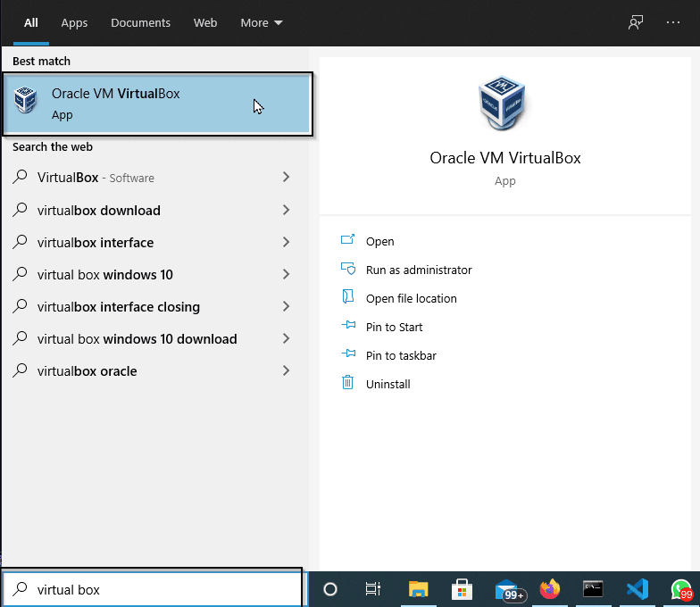Click the search icon beside virtualbox oracle

coord(20,370)
